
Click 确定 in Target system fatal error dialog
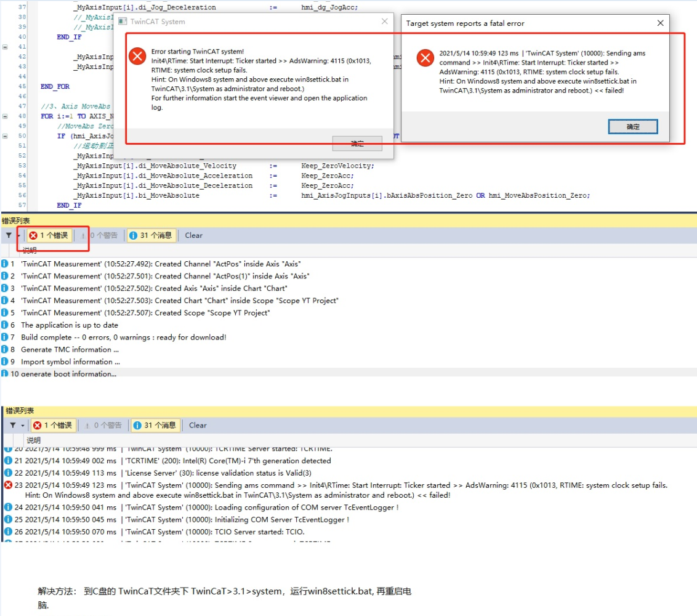click(x=632, y=127)
